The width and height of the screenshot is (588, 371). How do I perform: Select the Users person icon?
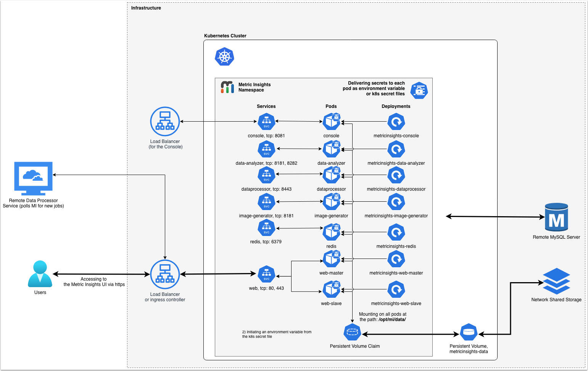pyautogui.click(x=40, y=274)
